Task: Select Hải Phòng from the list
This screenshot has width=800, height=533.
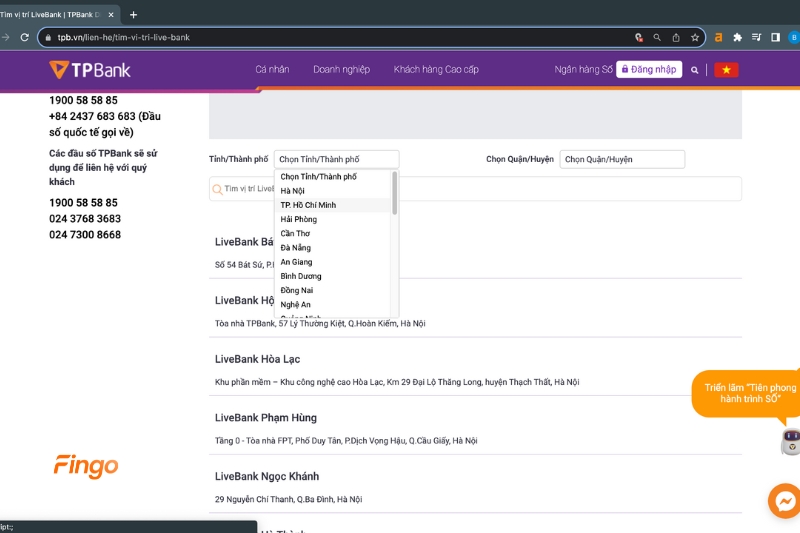Action: (333, 219)
